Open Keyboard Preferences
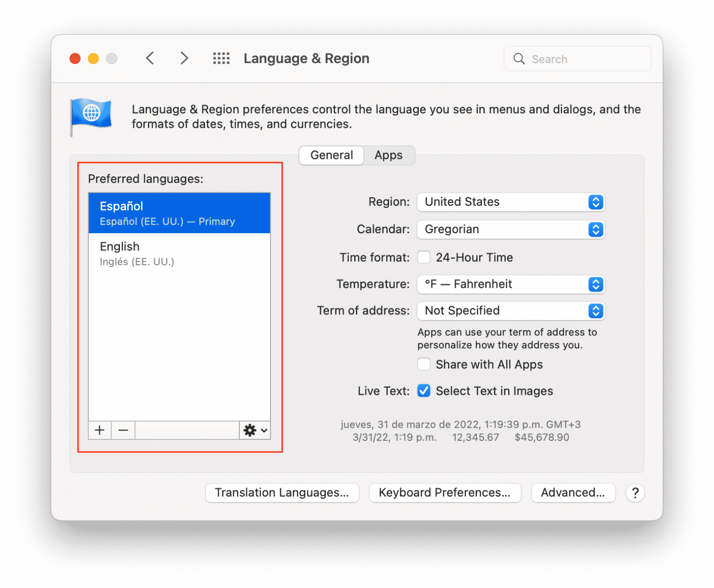714x588 pixels. tap(444, 493)
